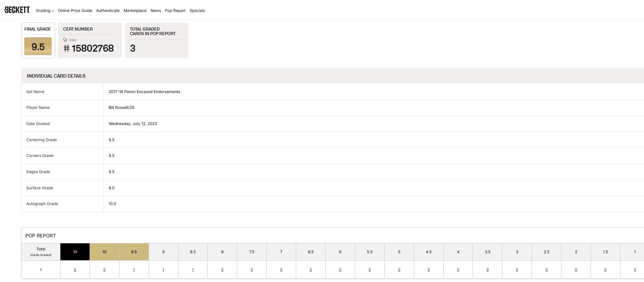
Task: Click the Copy icon beside cert number
Action: click(x=65, y=40)
